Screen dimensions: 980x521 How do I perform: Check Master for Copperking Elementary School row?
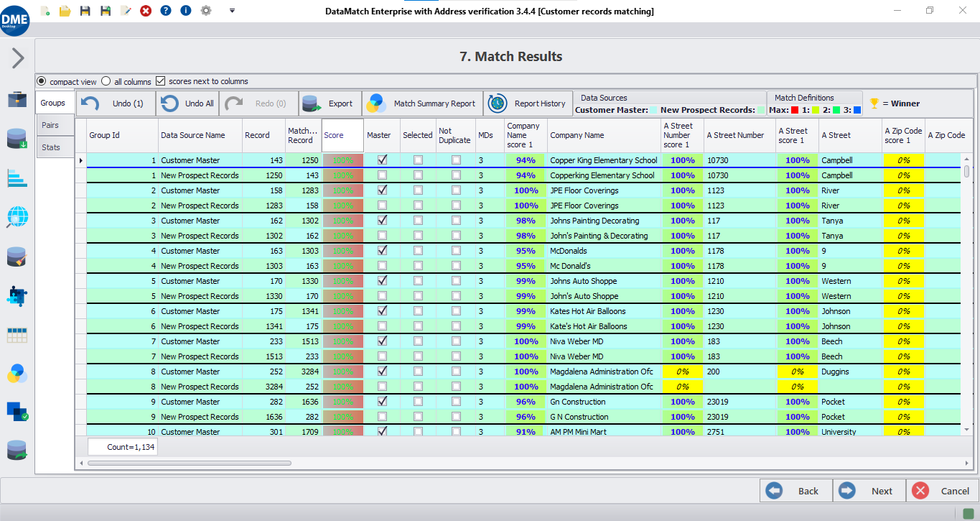(382, 175)
